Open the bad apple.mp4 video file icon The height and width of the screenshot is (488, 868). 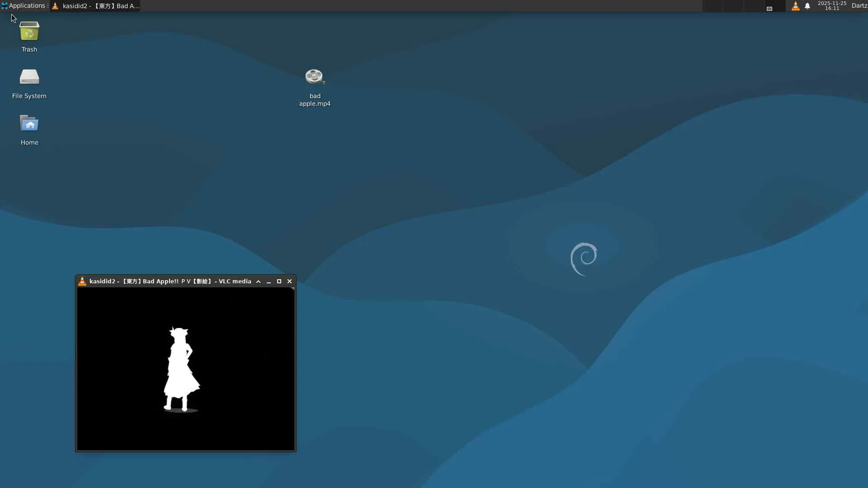click(315, 77)
